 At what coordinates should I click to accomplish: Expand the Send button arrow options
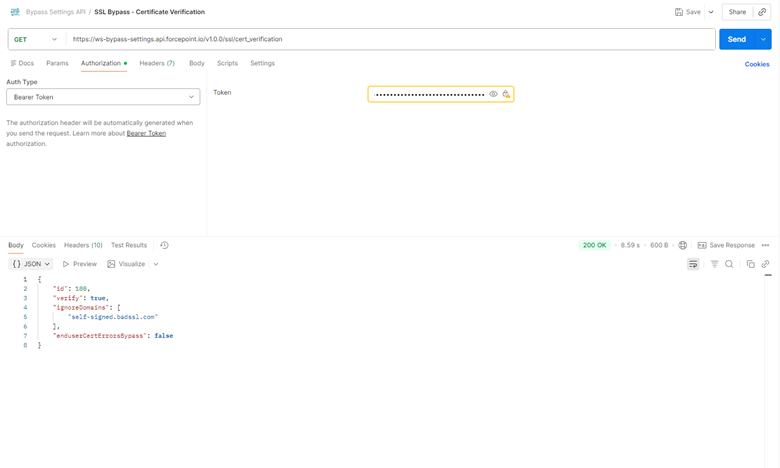coord(763,39)
